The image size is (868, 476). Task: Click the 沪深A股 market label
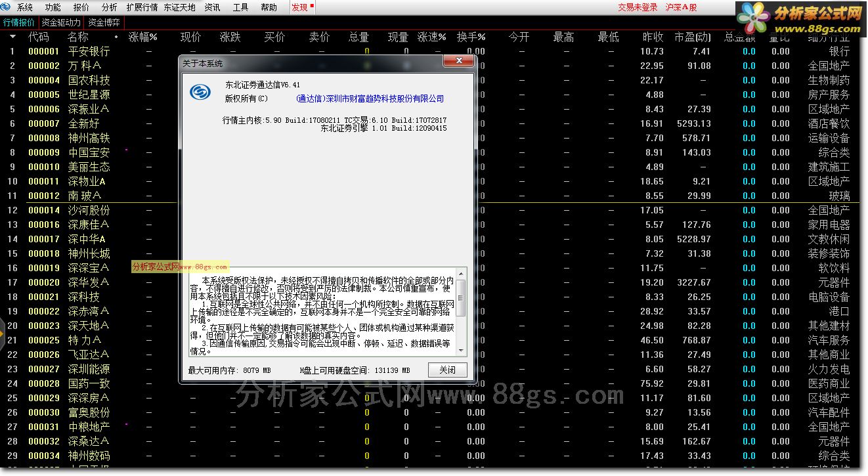point(681,8)
